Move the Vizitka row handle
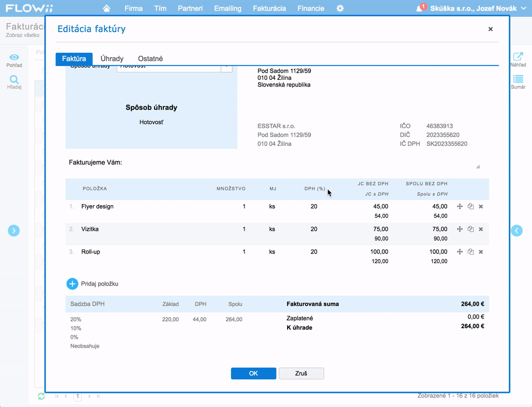 [460, 229]
